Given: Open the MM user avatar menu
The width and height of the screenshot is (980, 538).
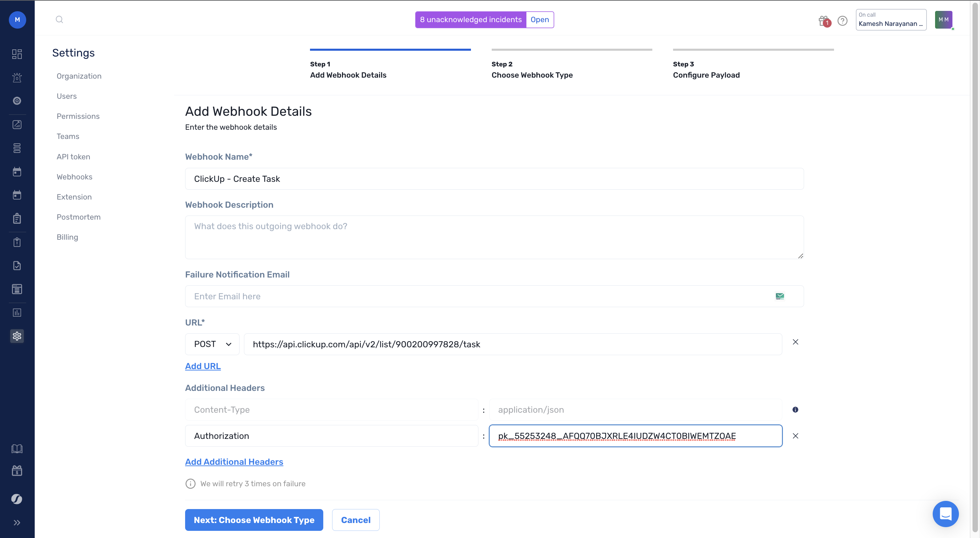Looking at the screenshot, I should pyautogui.click(x=944, y=20).
